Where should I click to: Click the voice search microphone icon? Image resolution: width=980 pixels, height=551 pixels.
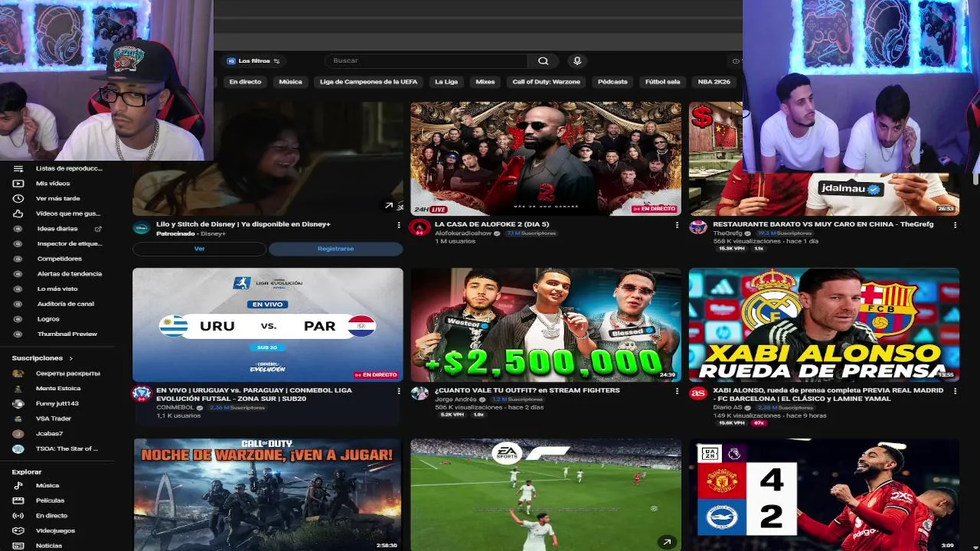577,60
